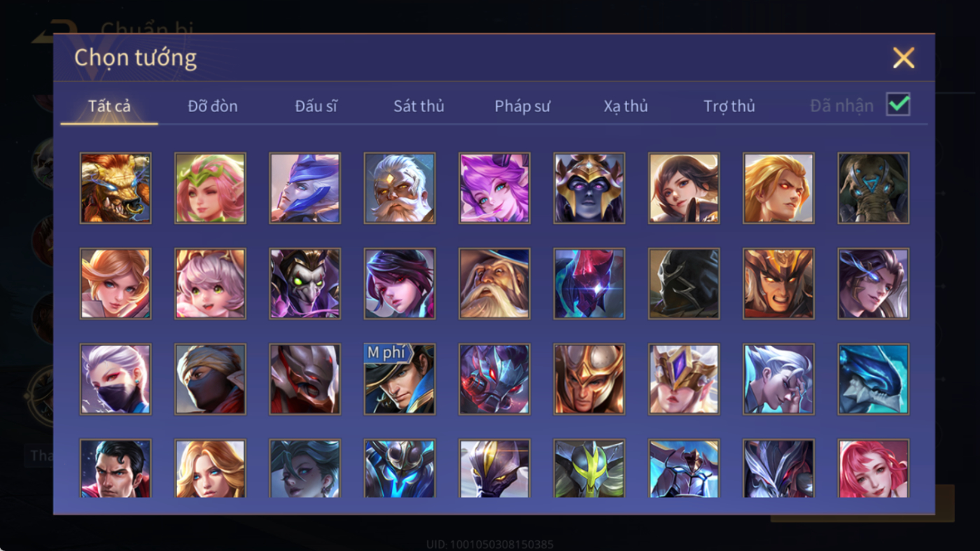Select the purple-haired girl hero portrait
Viewport: 980px width, 551px height.
[494, 188]
